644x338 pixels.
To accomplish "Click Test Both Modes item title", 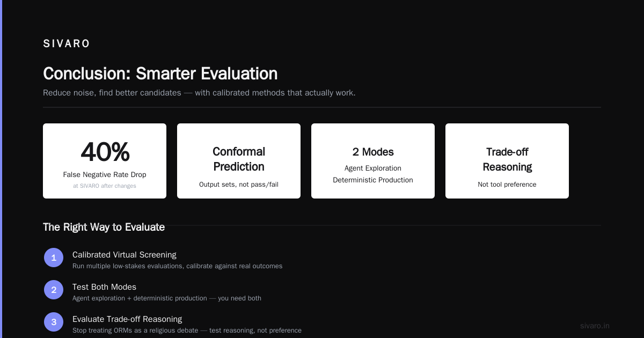I will [104, 287].
